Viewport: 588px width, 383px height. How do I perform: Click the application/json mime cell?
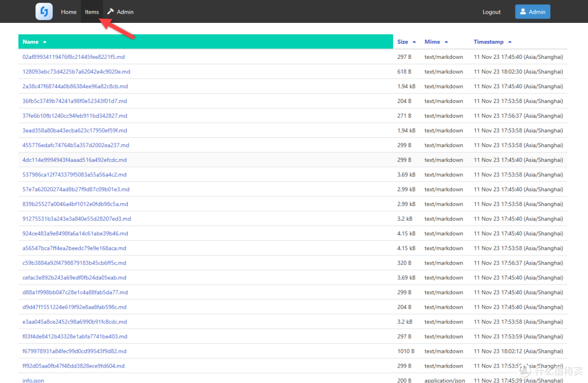444,380
